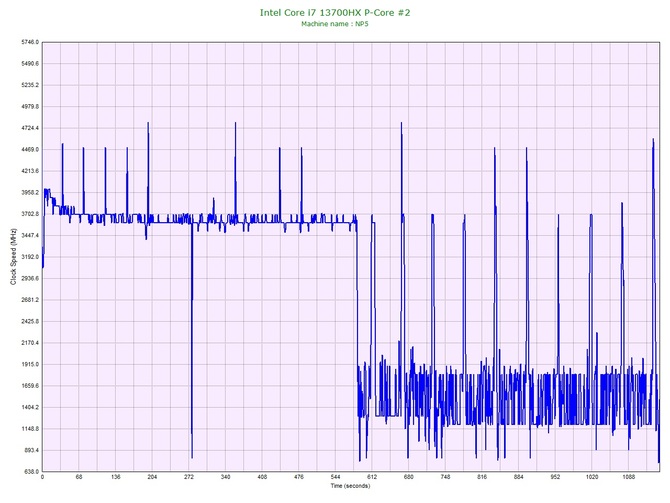
Task: Click the 3192.0 y-axis value
Action: 30,257
